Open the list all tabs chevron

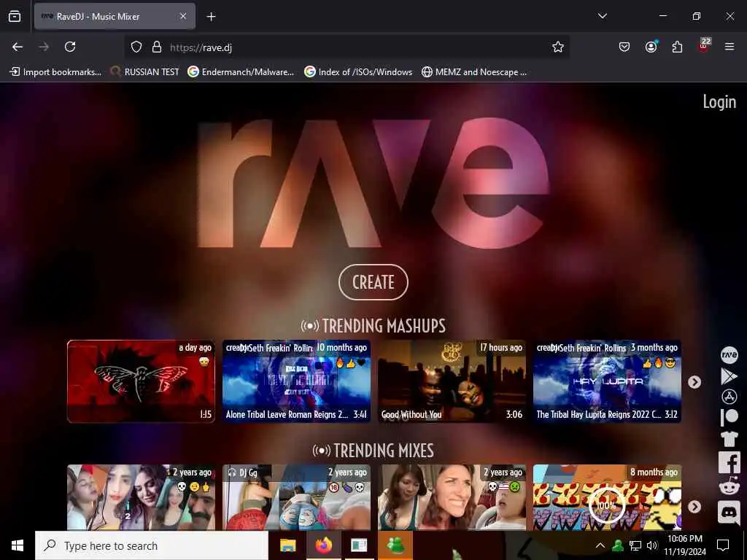(x=602, y=16)
